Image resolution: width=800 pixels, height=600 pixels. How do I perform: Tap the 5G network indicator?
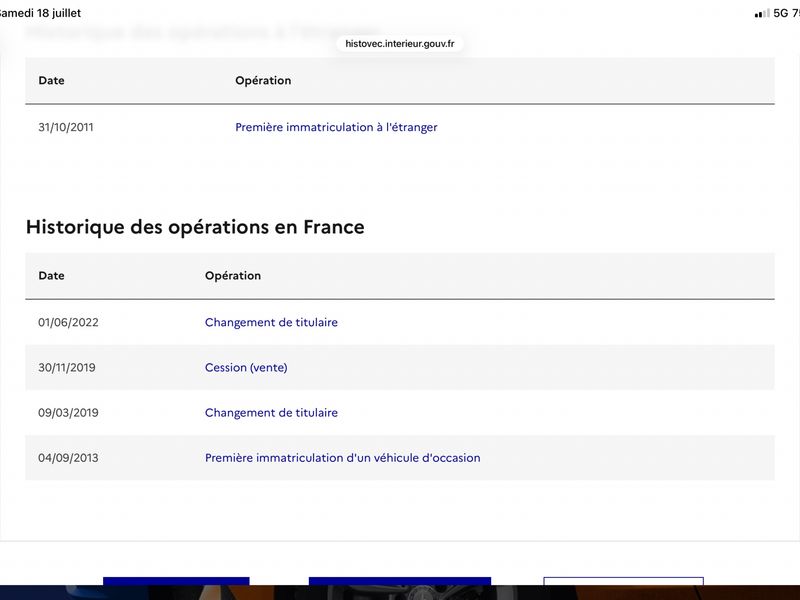click(x=781, y=13)
